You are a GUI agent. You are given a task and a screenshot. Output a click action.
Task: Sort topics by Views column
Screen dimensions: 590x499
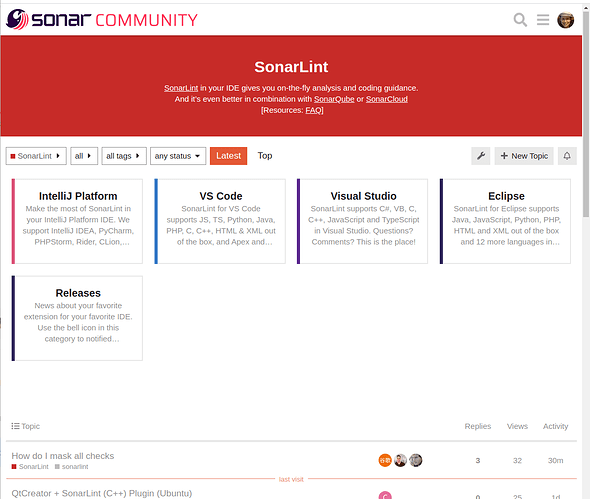pyautogui.click(x=517, y=426)
